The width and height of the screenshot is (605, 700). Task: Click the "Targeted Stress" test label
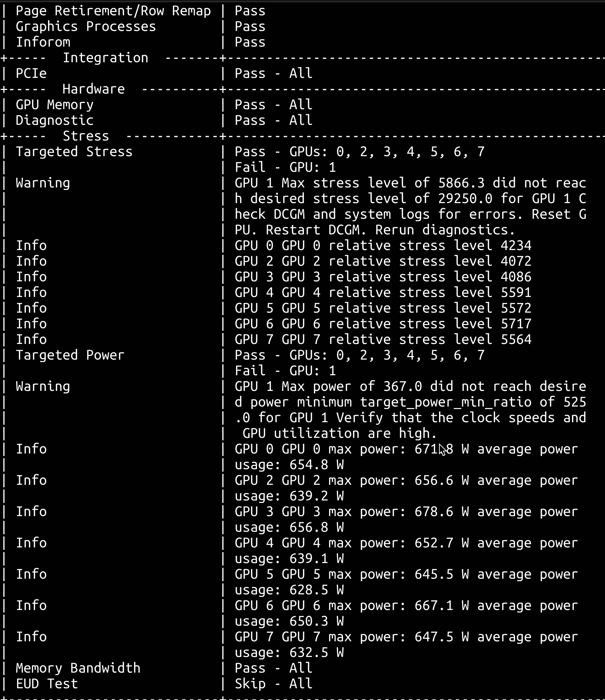pyautogui.click(x=74, y=152)
